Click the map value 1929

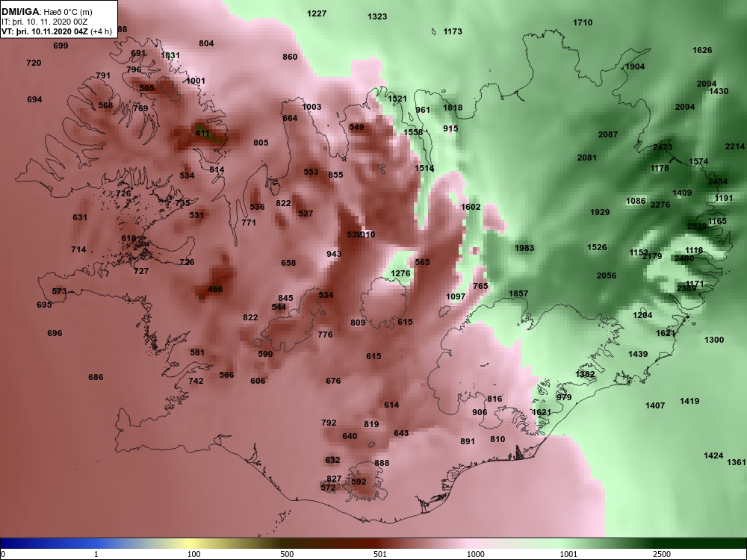pos(600,212)
